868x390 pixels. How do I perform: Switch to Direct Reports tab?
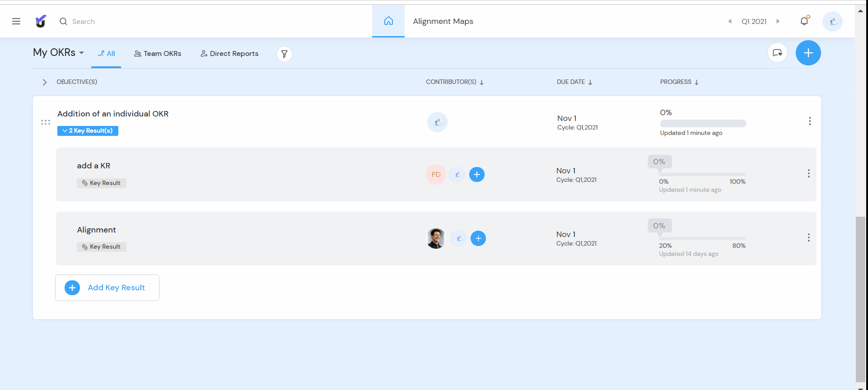[229, 54]
